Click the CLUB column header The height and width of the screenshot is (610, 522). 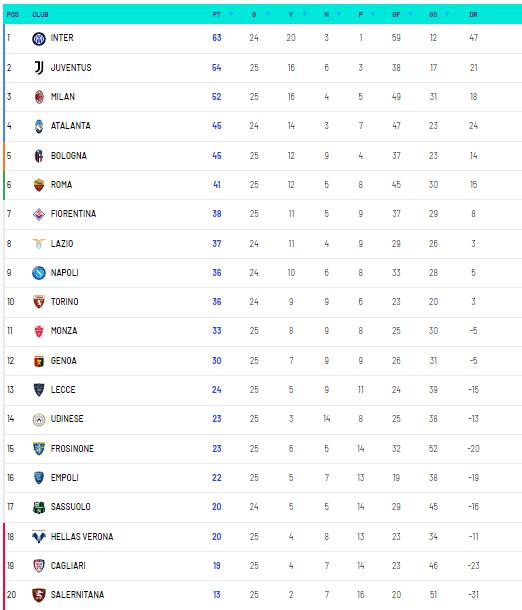40,14
